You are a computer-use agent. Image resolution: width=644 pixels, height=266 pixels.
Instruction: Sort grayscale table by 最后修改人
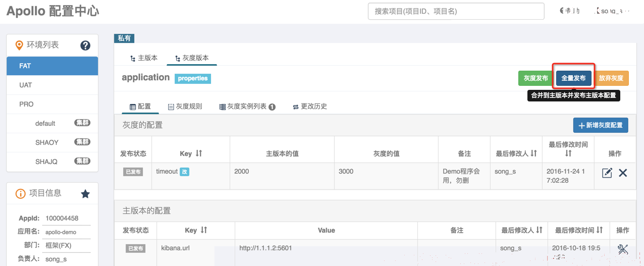(x=533, y=153)
